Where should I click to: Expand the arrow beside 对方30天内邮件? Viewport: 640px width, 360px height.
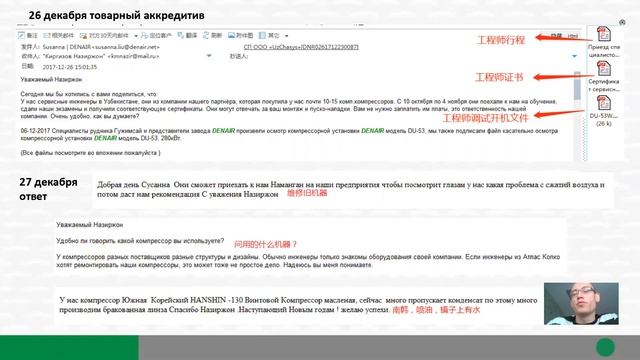point(136,36)
